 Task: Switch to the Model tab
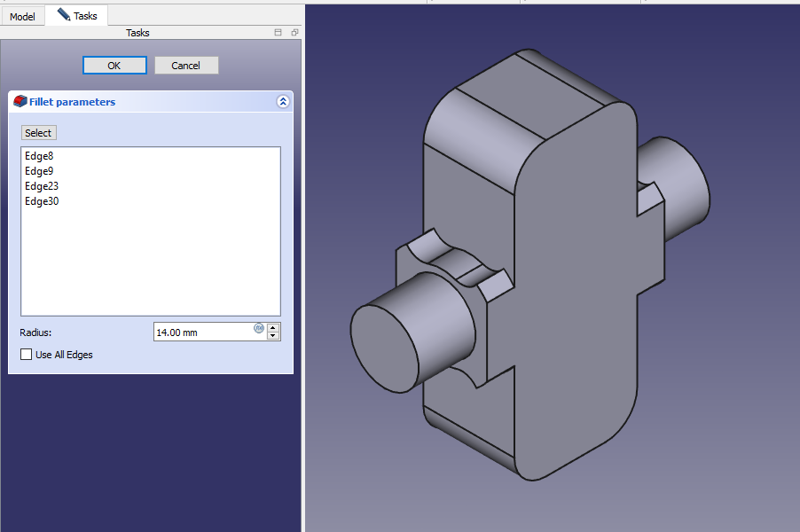pyautogui.click(x=22, y=16)
